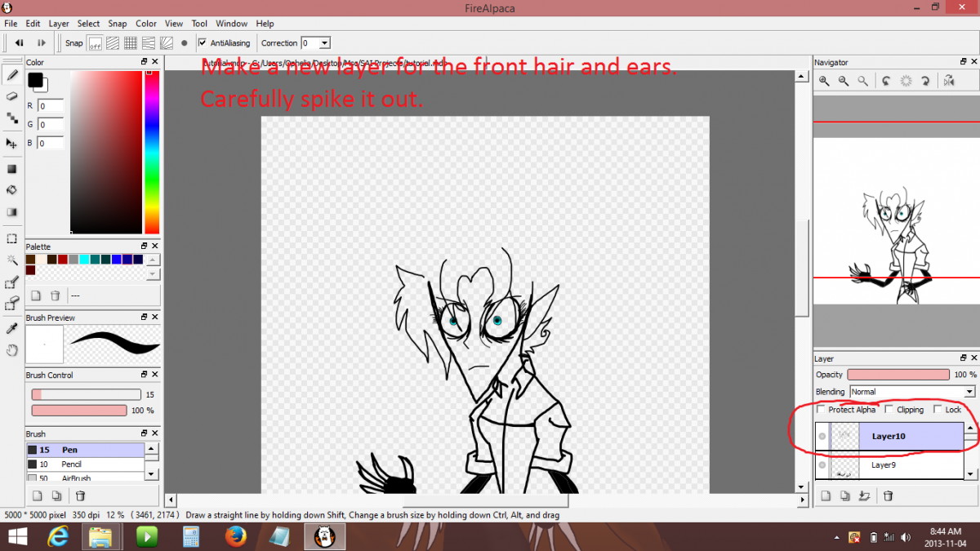The height and width of the screenshot is (551, 980).
Task: Choose the Hand pan tool
Action: point(12,350)
